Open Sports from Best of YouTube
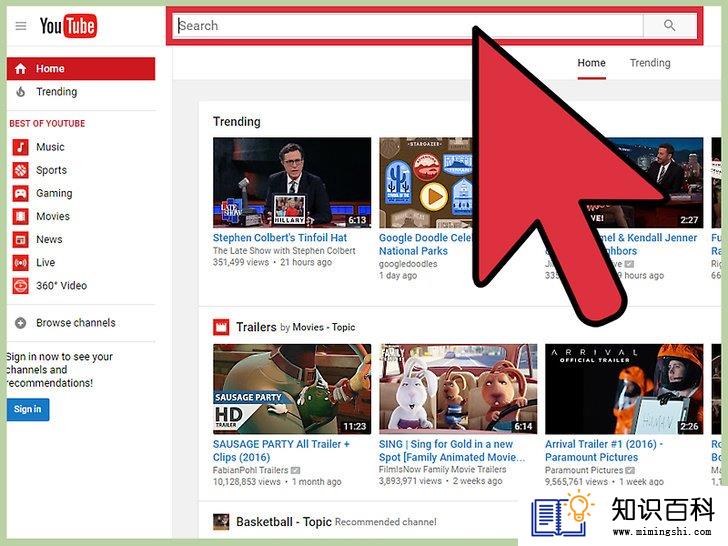Viewport: 728px width, 546px height. pyautogui.click(x=52, y=170)
